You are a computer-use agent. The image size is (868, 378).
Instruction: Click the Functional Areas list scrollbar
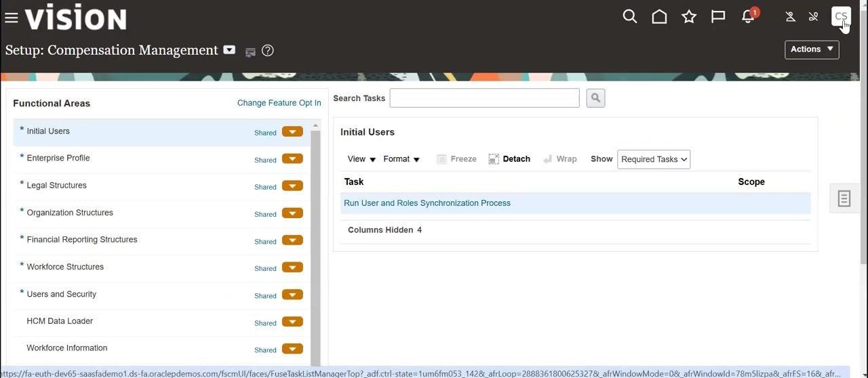tap(315, 247)
